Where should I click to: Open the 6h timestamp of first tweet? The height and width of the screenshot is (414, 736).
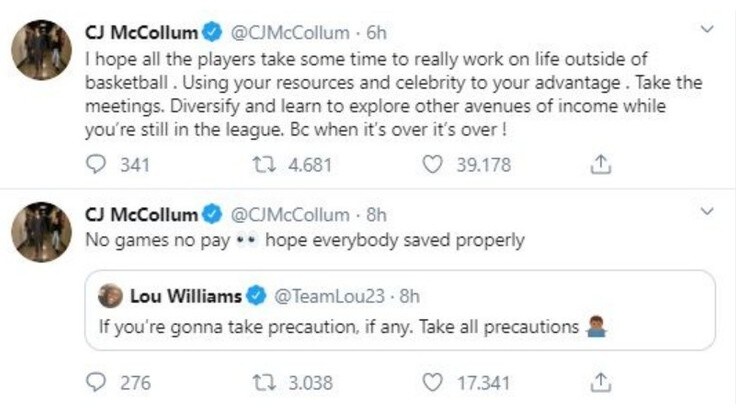coord(376,33)
